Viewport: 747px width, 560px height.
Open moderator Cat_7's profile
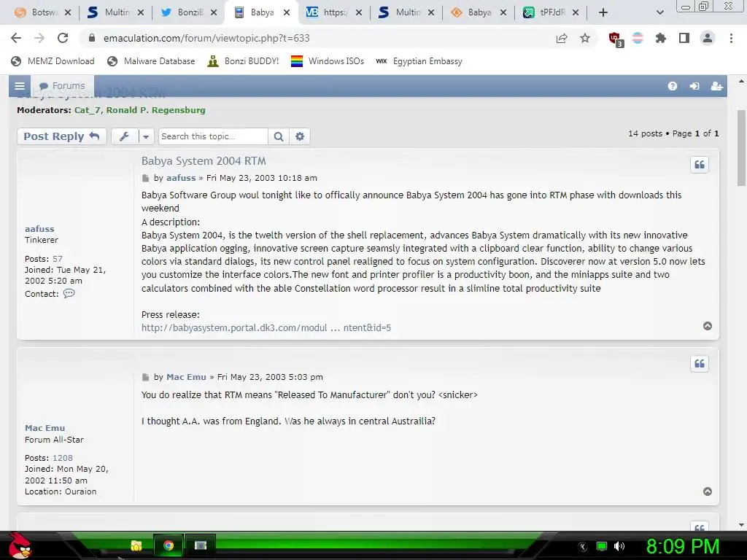(88, 110)
